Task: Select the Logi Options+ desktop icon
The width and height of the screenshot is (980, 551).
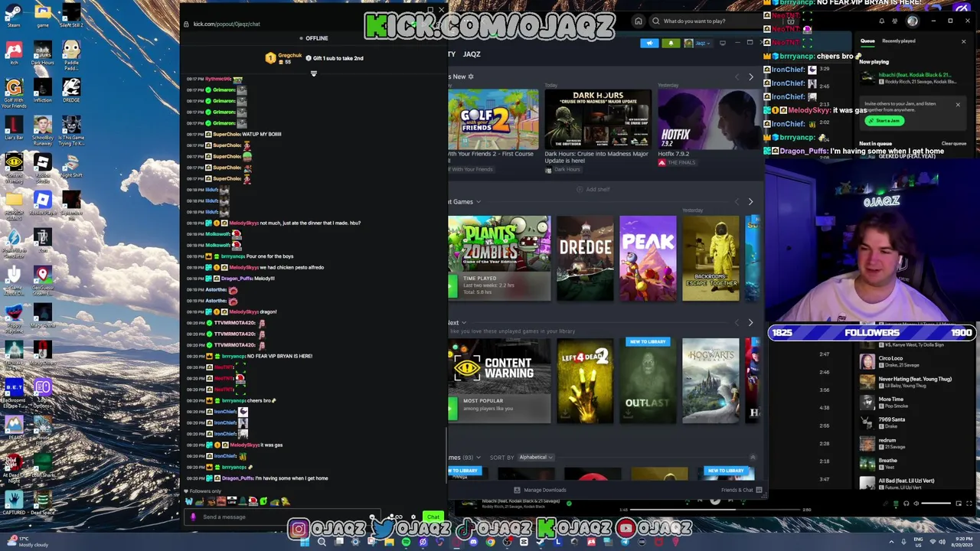Action: point(43,393)
